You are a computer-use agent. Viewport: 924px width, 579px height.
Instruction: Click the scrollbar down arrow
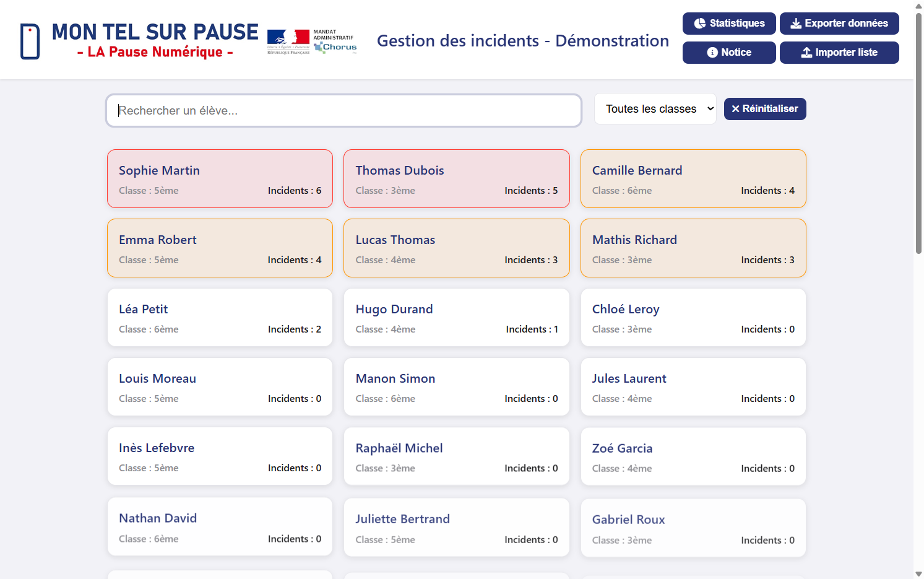click(918, 573)
